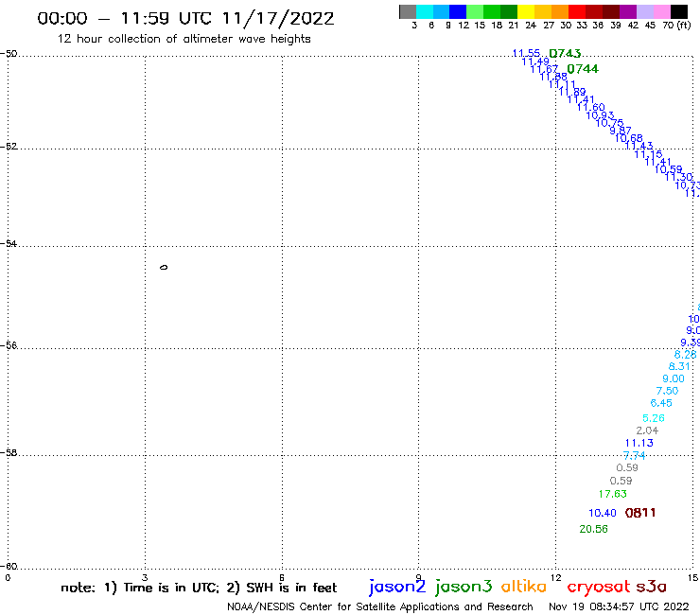The image size is (700, 615).
Task: Click the 20.56 wave height value
Action: click(593, 529)
